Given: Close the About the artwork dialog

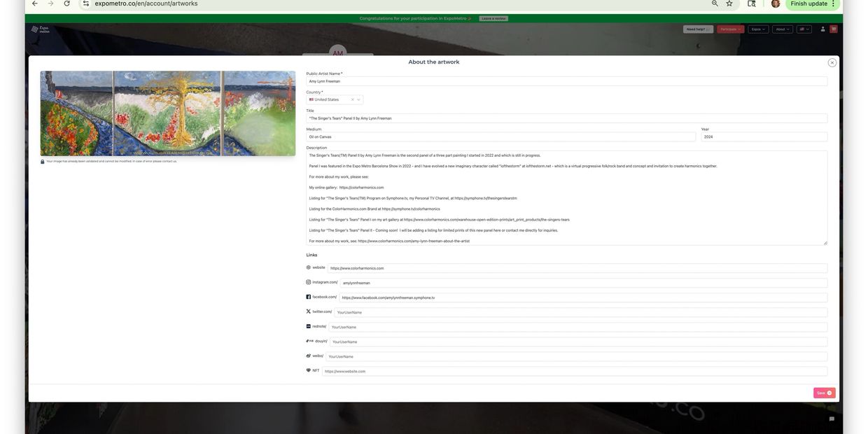Looking at the screenshot, I should click(832, 62).
